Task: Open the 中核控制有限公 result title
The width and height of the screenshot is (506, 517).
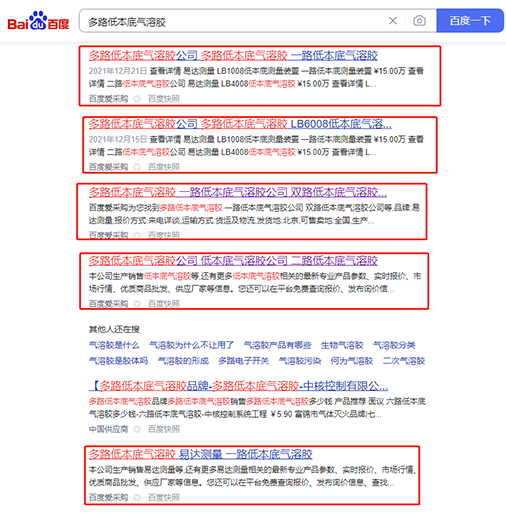Action: click(238, 386)
